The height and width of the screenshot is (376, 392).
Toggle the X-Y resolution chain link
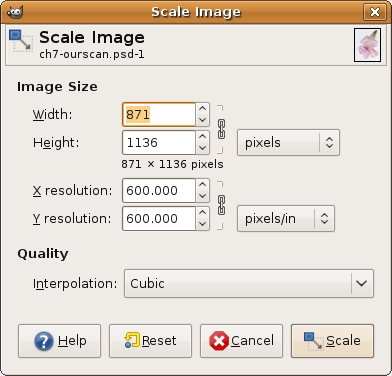221,205
